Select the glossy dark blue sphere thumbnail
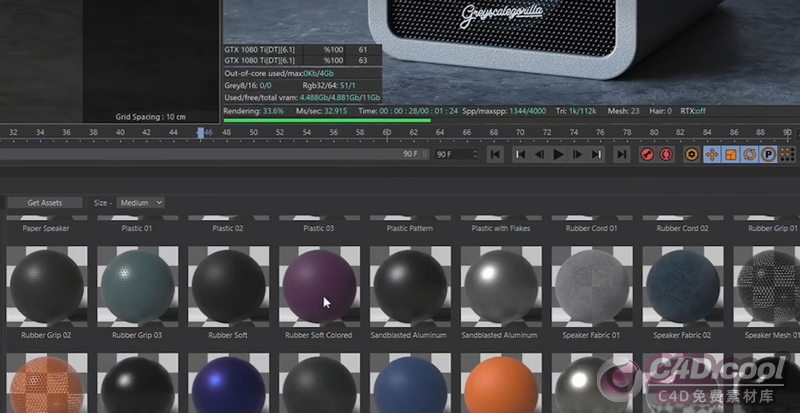 [228, 383]
